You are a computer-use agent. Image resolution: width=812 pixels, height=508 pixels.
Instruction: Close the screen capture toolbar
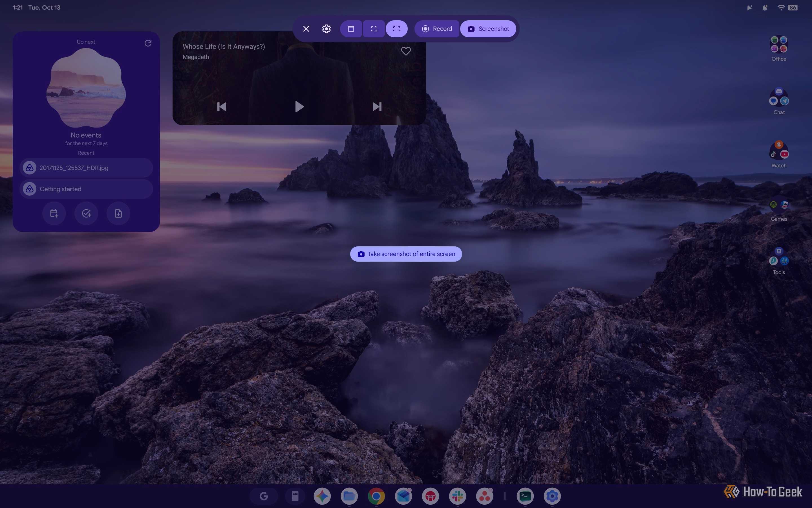pos(306,29)
